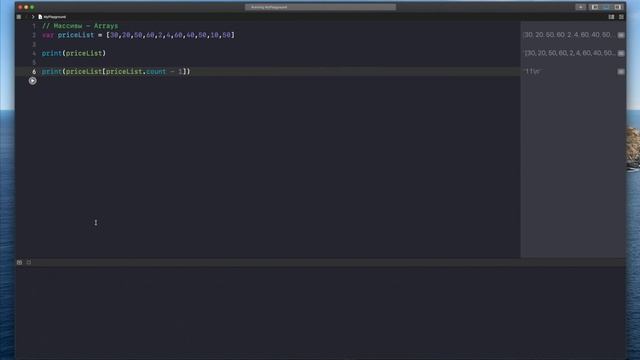Viewport: 640px width, 360px height.
Task: Click the array result beside line 2
Action: pyautogui.click(x=568, y=35)
